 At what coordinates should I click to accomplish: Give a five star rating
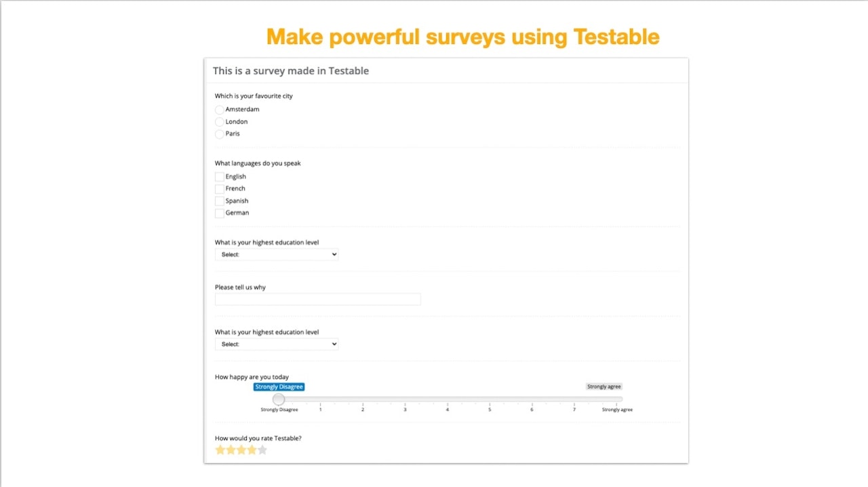pyautogui.click(x=262, y=450)
